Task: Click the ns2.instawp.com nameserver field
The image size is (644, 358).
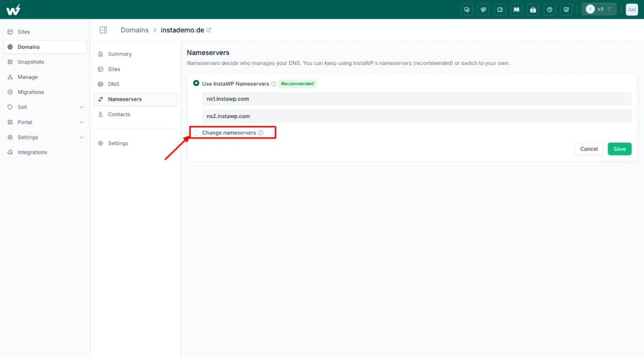Action: (417, 116)
